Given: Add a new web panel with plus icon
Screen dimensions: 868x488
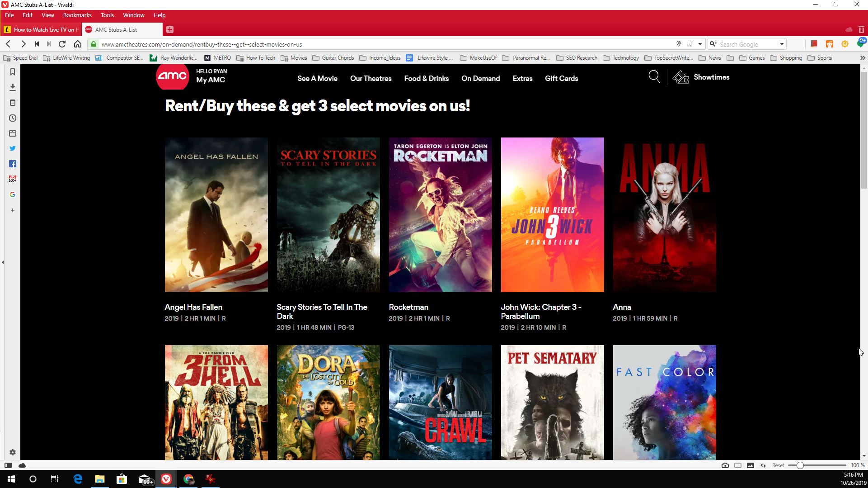Looking at the screenshot, I should tap(13, 210).
